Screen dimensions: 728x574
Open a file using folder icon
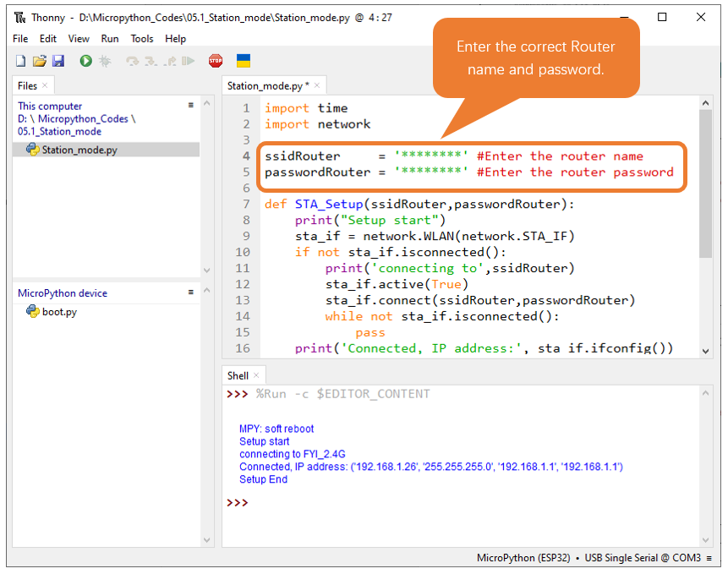point(40,61)
